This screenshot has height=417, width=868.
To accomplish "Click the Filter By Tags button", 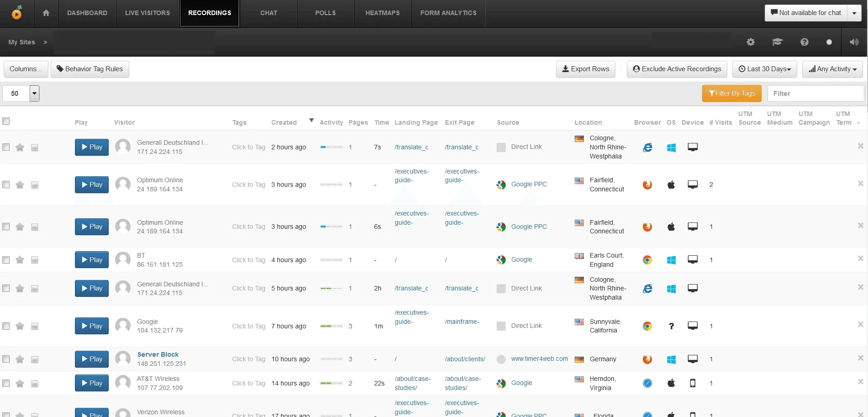I will click(x=732, y=93).
